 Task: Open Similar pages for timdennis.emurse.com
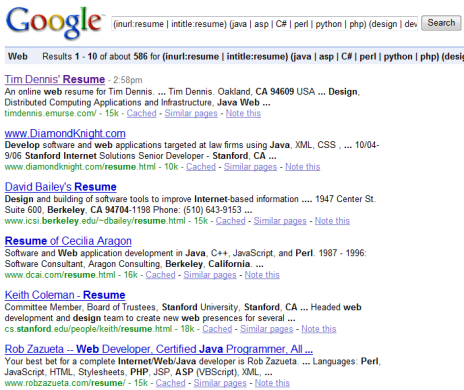(191, 113)
